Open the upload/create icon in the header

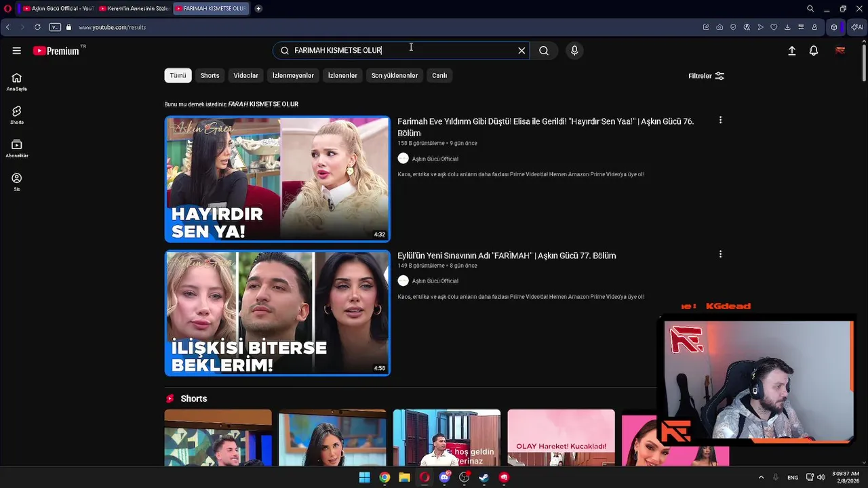pyautogui.click(x=791, y=51)
